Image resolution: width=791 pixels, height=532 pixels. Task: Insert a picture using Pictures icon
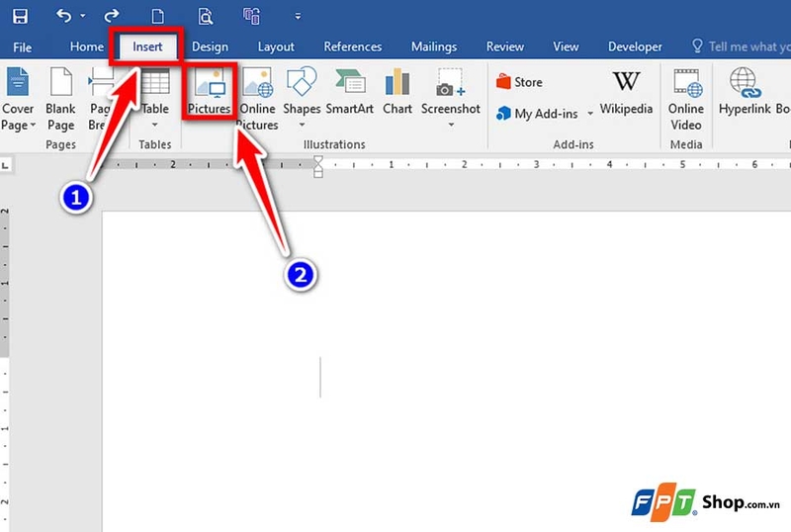(209, 92)
